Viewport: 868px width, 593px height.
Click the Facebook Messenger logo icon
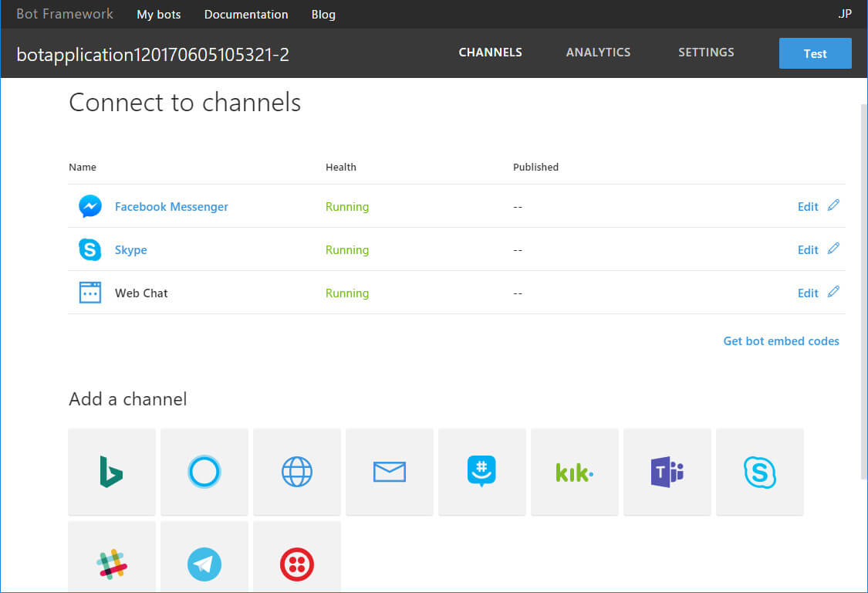click(x=90, y=206)
